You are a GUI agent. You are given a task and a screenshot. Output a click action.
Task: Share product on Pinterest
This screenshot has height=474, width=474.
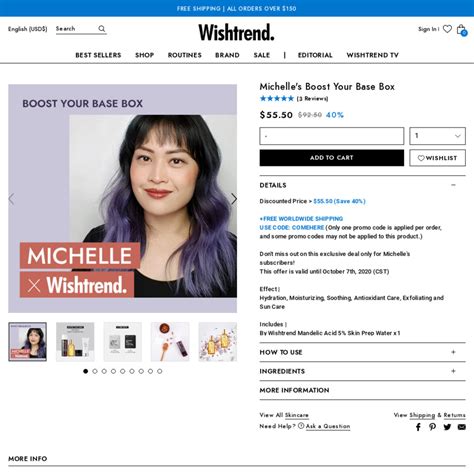(432, 427)
